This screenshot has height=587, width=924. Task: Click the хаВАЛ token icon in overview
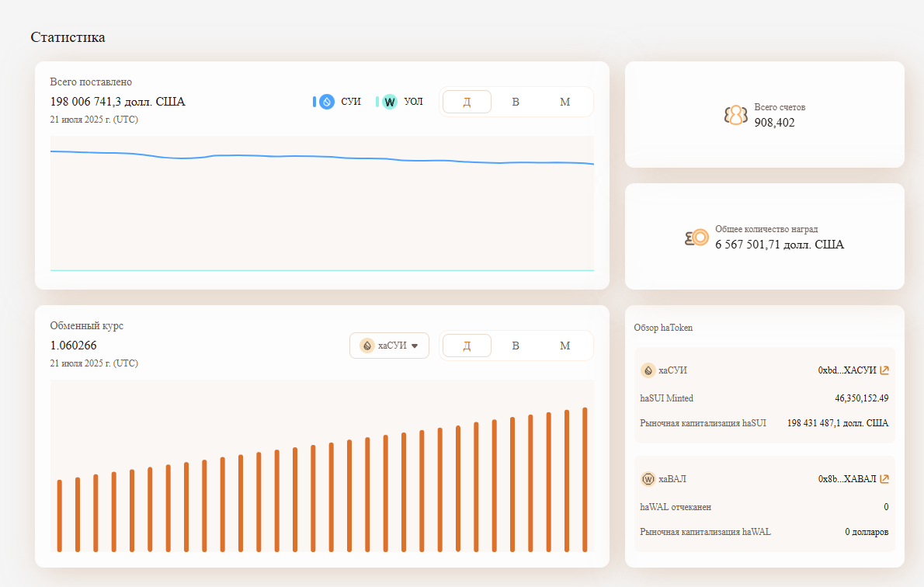point(648,479)
